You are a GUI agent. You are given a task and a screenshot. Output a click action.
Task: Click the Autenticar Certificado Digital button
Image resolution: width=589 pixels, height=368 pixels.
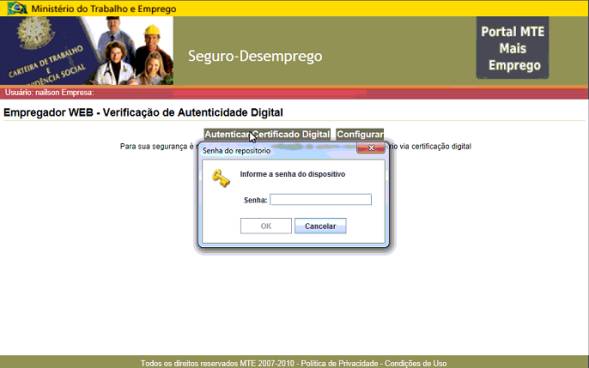point(267,134)
